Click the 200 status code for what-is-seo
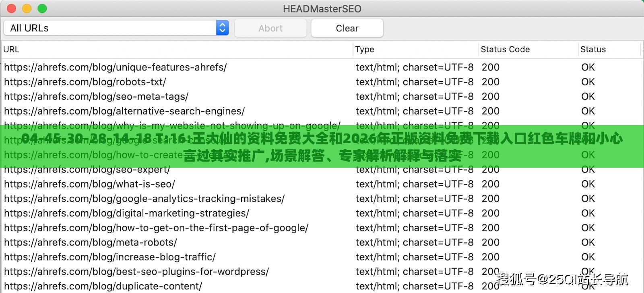Screen dimensions: 644x293 pyautogui.click(x=491, y=184)
